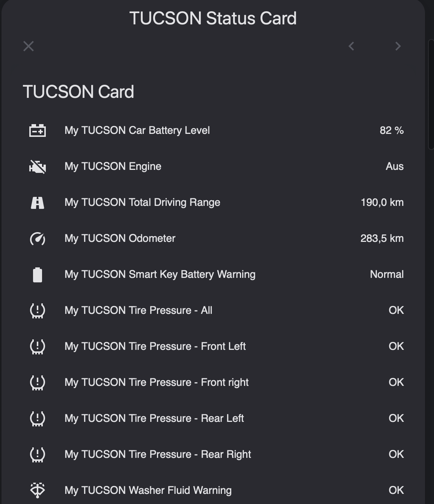Image resolution: width=434 pixels, height=504 pixels.
Task: Go to next card with right chevron
Action: [x=398, y=46]
